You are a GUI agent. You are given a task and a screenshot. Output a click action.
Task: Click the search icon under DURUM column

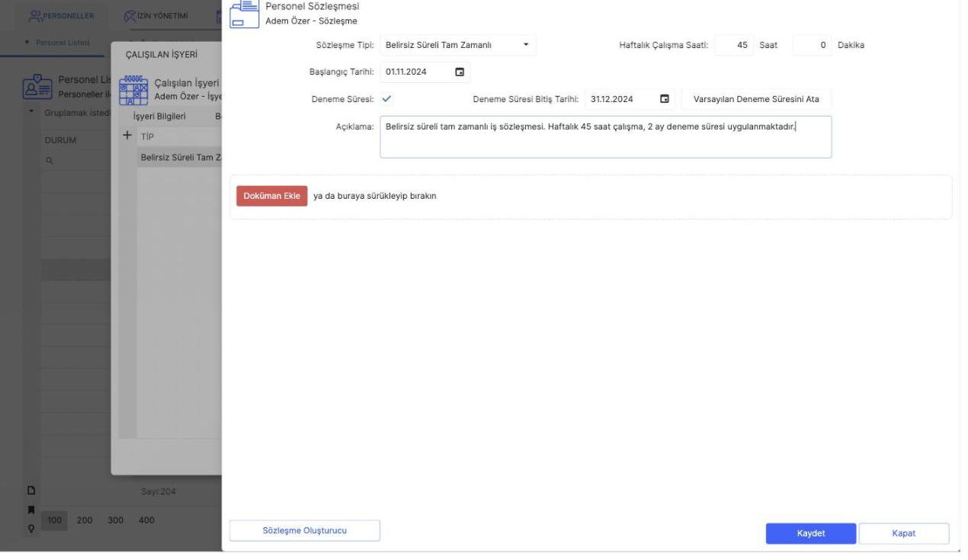(x=49, y=162)
